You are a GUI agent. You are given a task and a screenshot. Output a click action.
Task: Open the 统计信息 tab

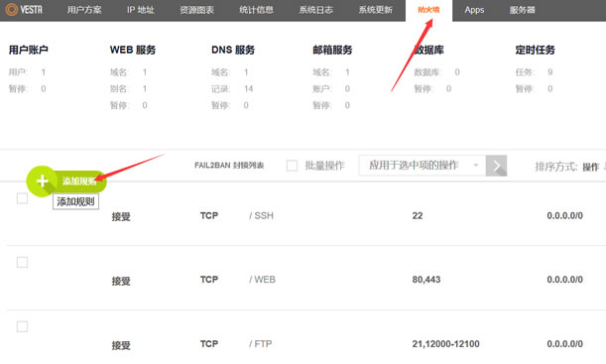[256, 10]
